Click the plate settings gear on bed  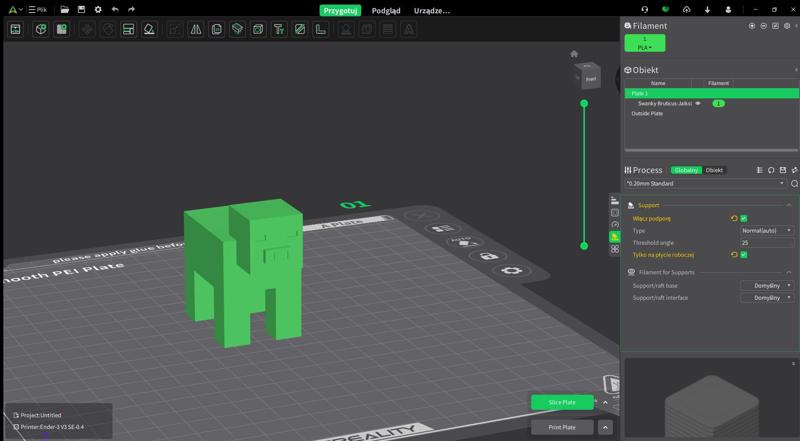click(512, 271)
